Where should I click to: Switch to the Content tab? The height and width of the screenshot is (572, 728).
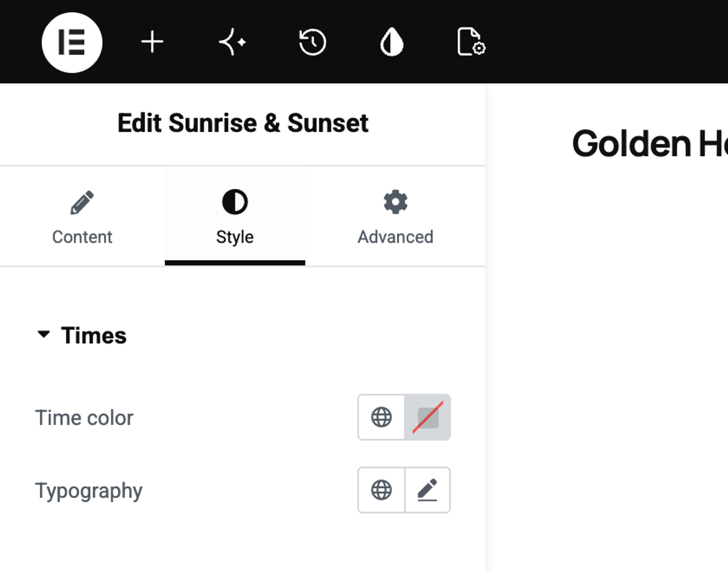(82, 217)
